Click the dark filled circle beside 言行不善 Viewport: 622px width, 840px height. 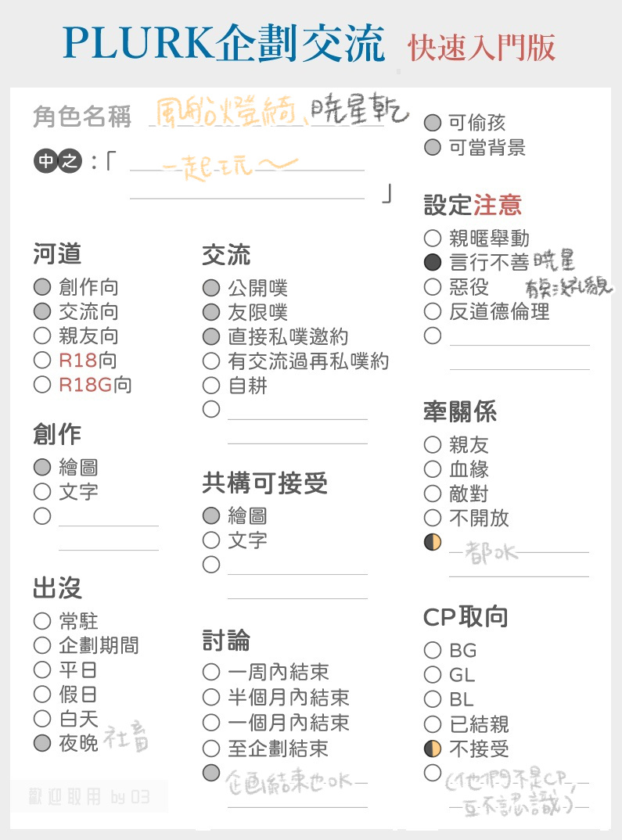click(433, 262)
